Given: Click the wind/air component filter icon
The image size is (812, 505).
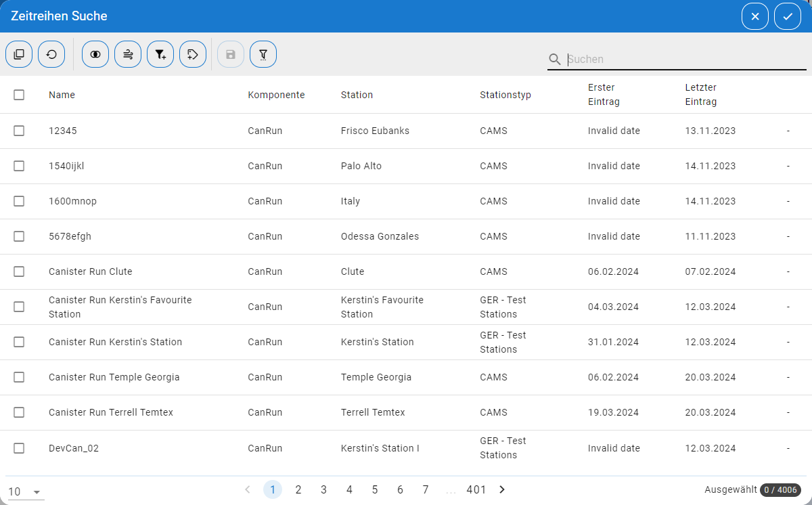Looking at the screenshot, I should tap(128, 54).
